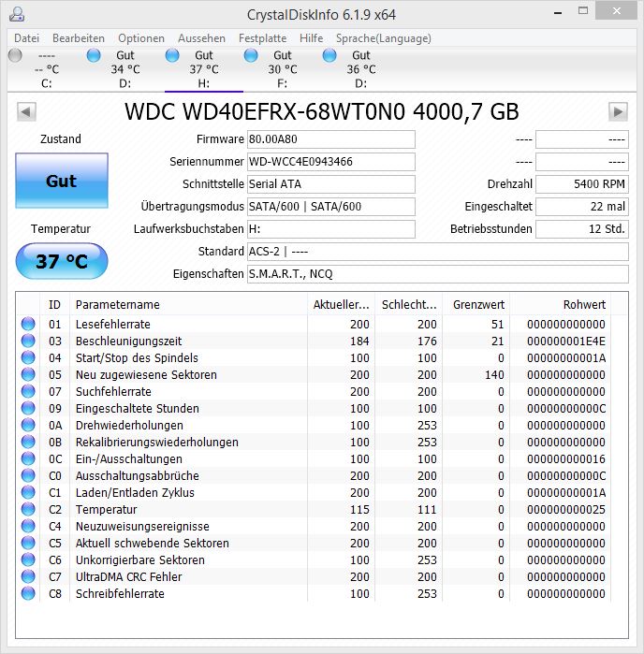The height and width of the screenshot is (654, 644).
Task: Go to previous disk with left arrow
Action: pos(26,111)
